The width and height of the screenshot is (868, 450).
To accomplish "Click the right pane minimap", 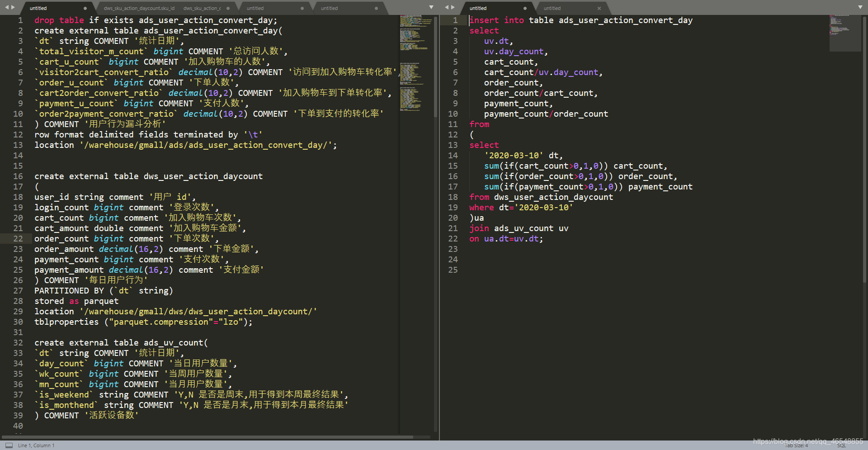I will (845, 33).
